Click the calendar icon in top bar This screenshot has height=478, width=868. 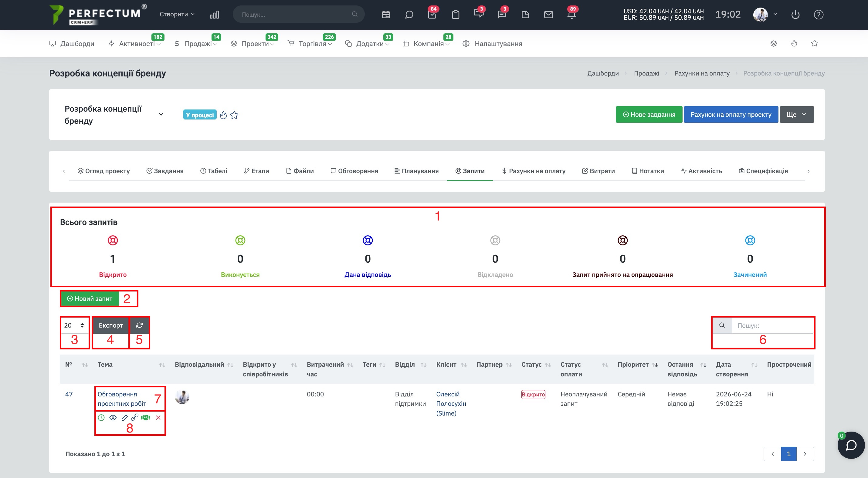click(x=386, y=15)
